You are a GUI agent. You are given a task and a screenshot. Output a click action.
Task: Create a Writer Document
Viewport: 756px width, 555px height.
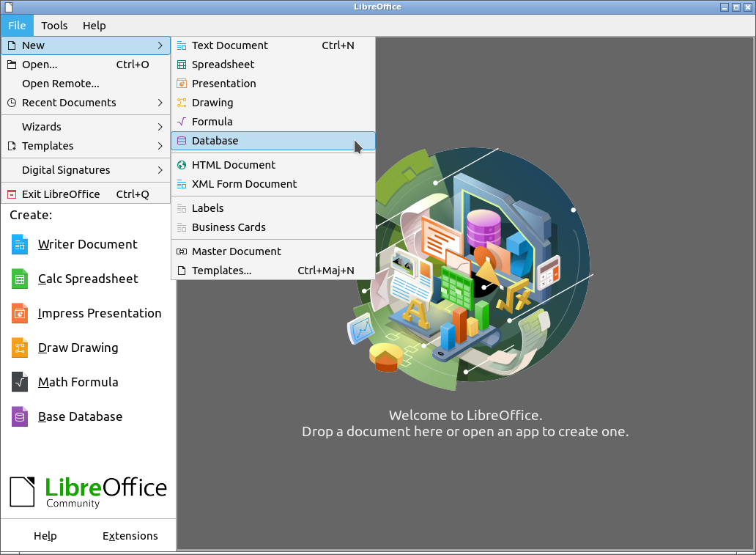pyautogui.click(x=88, y=244)
